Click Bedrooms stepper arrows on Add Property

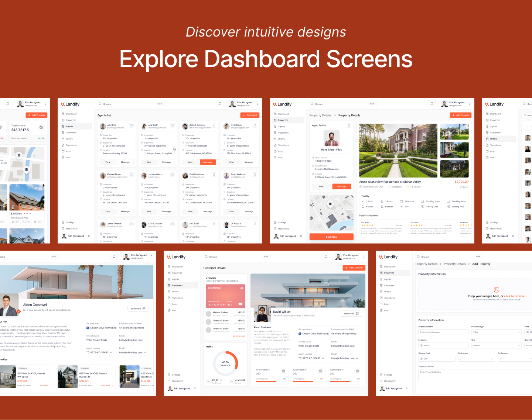click(492, 359)
